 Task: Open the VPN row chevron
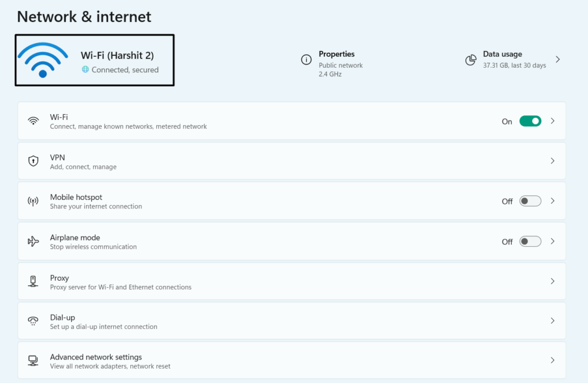[552, 161]
